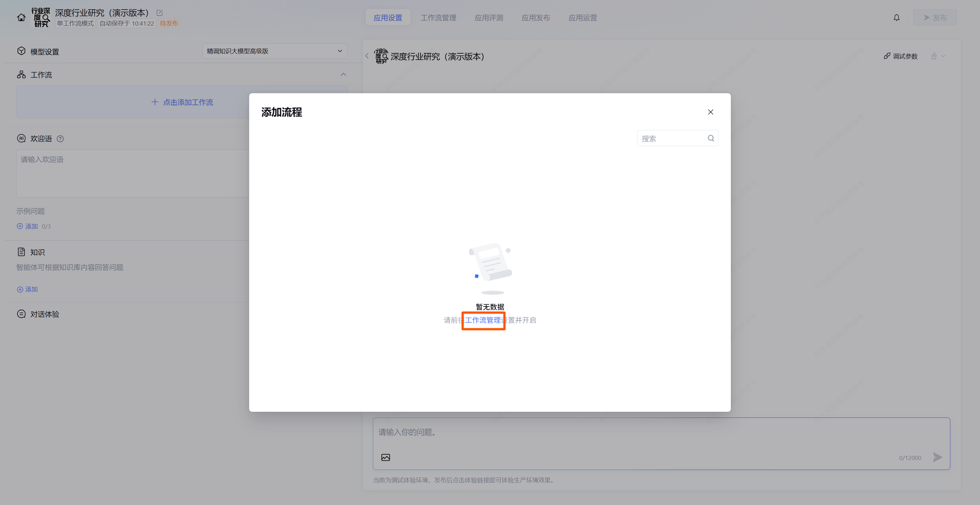Viewport: 980px width, 505px height.
Task: Open the 应用评测 tab
Action: click(x=489, y=18)
